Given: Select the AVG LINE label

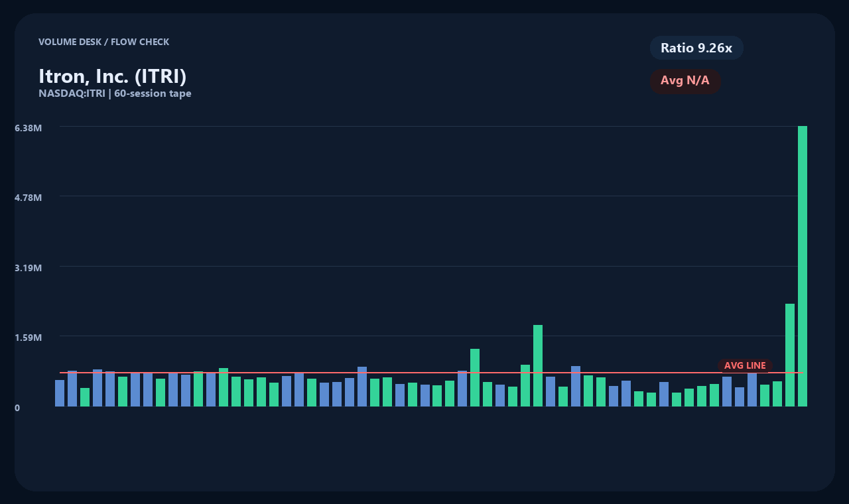Looking at the screenshot, I should [745, 365].
